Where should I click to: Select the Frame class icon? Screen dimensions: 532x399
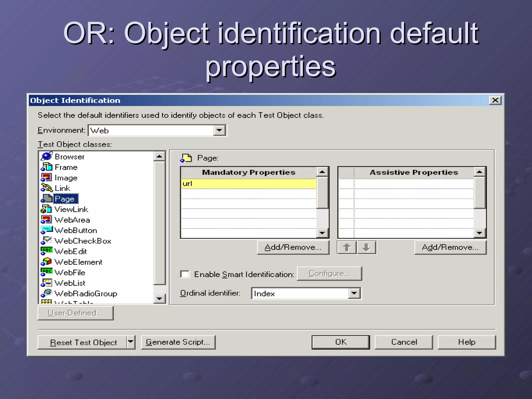tap(47, 167)
